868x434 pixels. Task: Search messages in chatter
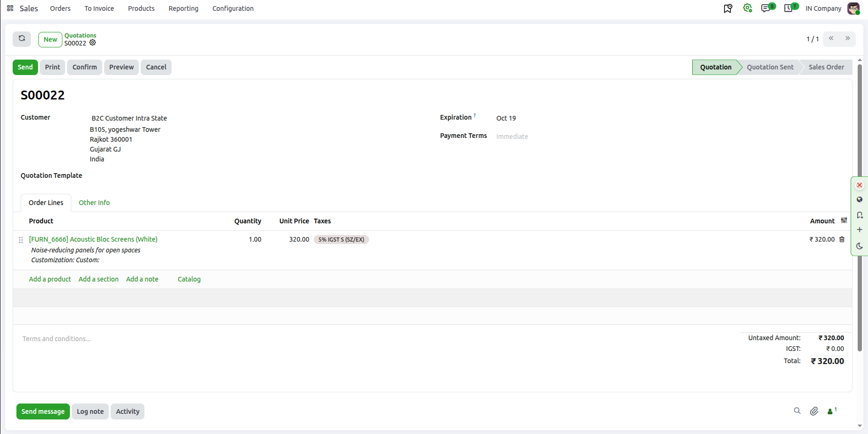pos(797,411)
